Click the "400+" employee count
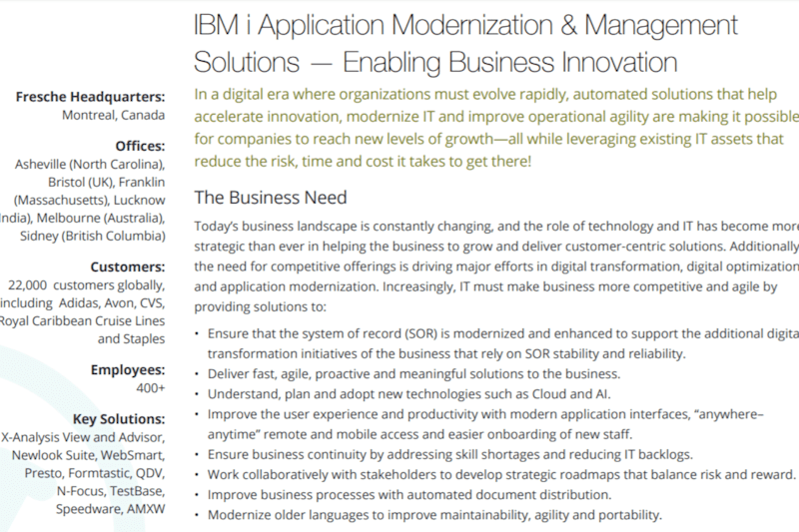Screen dimensions: 799x532 (151, 388)
